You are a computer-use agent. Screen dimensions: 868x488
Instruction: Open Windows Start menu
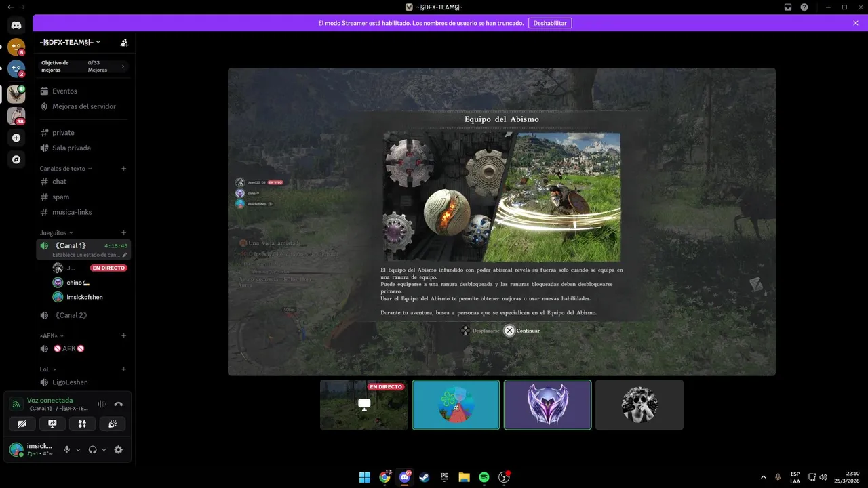365,477
